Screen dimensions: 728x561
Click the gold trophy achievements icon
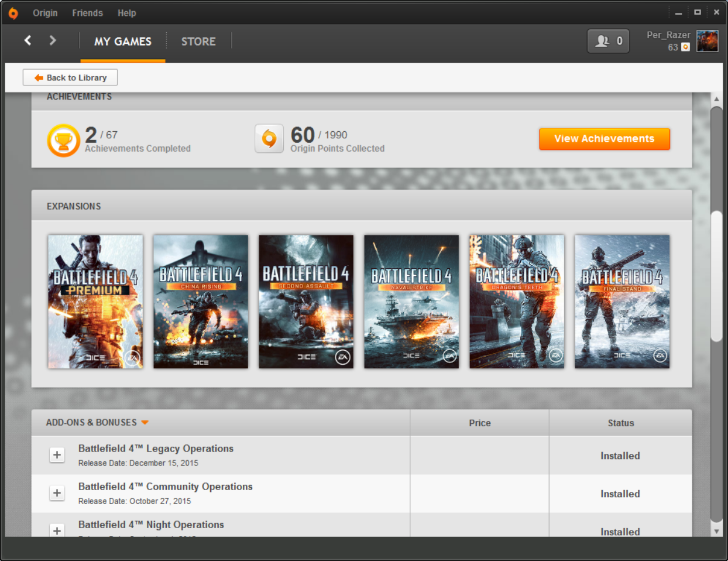tap(63, 141)
